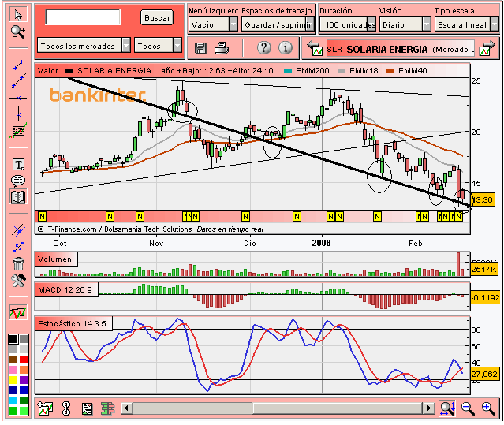Image resolution: width=504 pixels, height=425 pixels.
Task: Click the Buscar button
Action: (x=157, y=17)
